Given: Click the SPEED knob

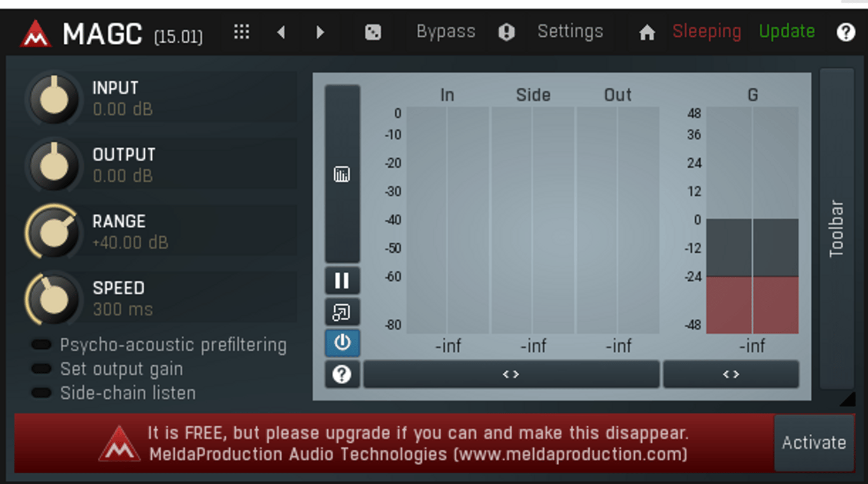Looking at the screenshot, I should click(54, 299).
